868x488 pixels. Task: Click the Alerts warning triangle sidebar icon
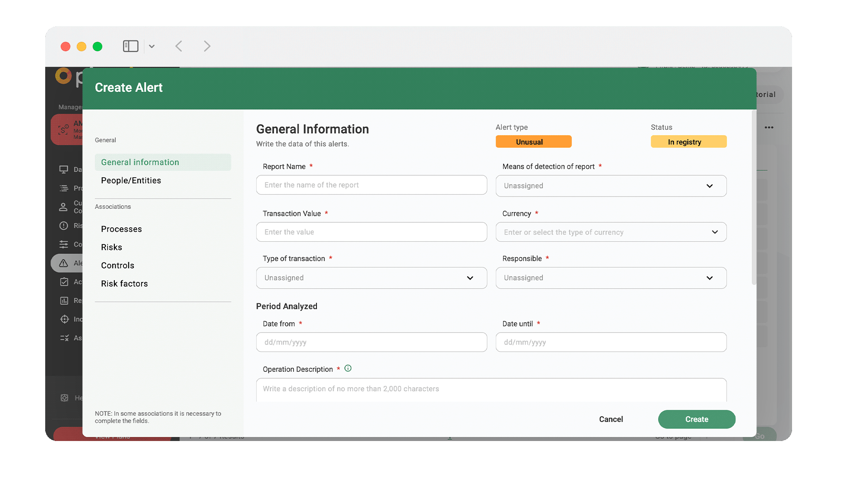64,263
